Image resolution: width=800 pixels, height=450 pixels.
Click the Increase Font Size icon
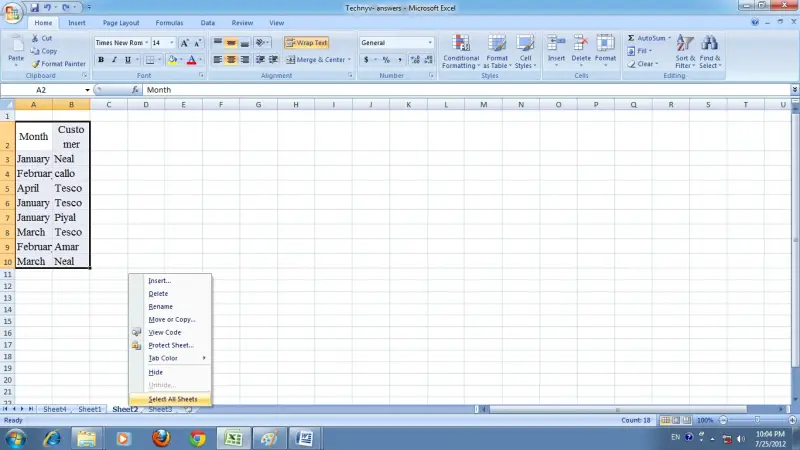[185, 43]
